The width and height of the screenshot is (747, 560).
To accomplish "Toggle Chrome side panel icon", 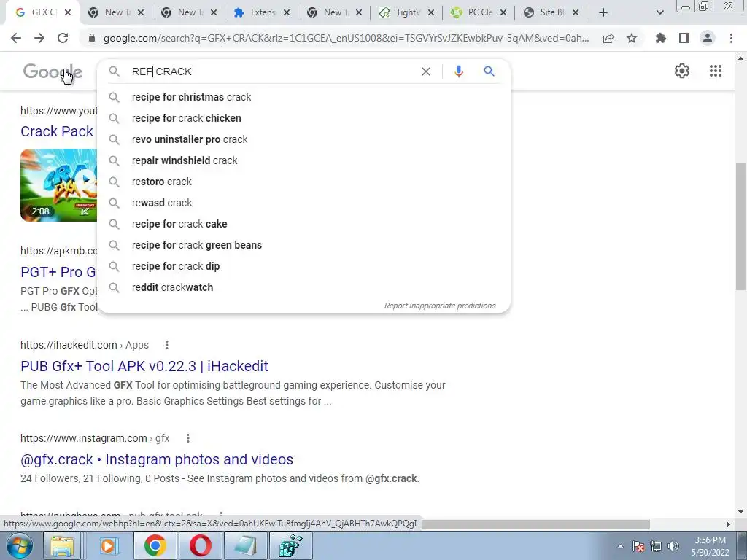I will pyautogui.click(x=684, y=38).
